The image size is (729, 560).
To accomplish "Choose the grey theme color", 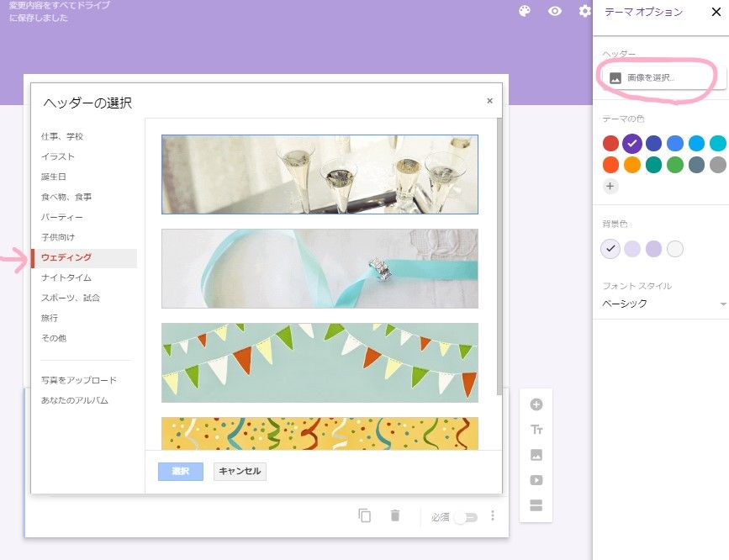I will [x=717, y=165].
